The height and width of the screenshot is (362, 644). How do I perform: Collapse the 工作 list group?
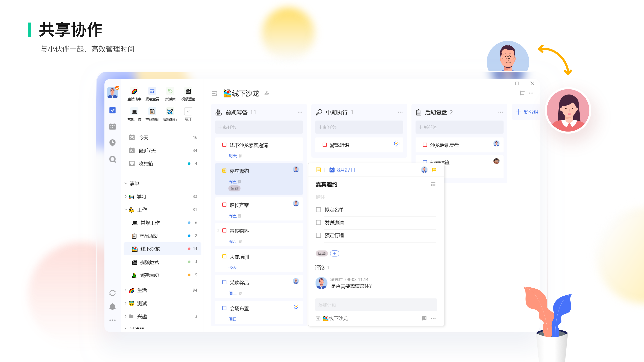coord(126,210)
